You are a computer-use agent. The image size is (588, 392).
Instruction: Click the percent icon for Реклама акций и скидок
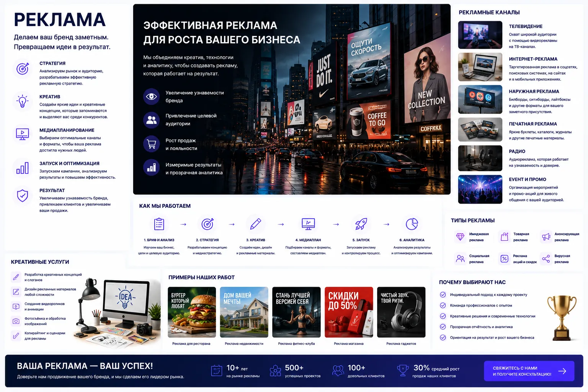pos(505,259)
